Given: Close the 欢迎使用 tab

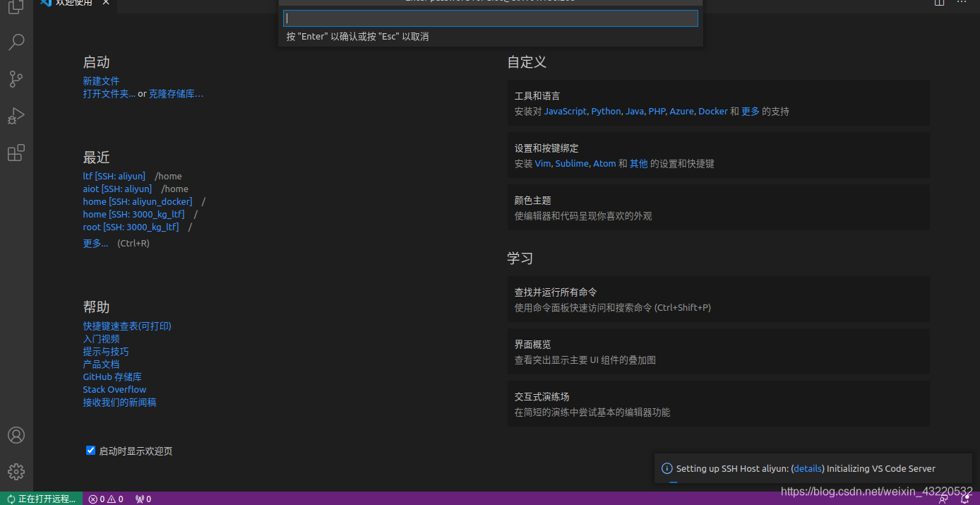Looking at the screenshot, I should [106, 3].
